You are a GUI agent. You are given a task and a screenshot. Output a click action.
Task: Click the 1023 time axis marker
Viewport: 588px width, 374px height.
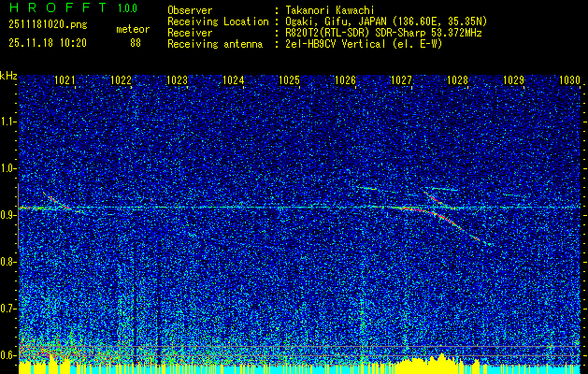tap(177, 79)
